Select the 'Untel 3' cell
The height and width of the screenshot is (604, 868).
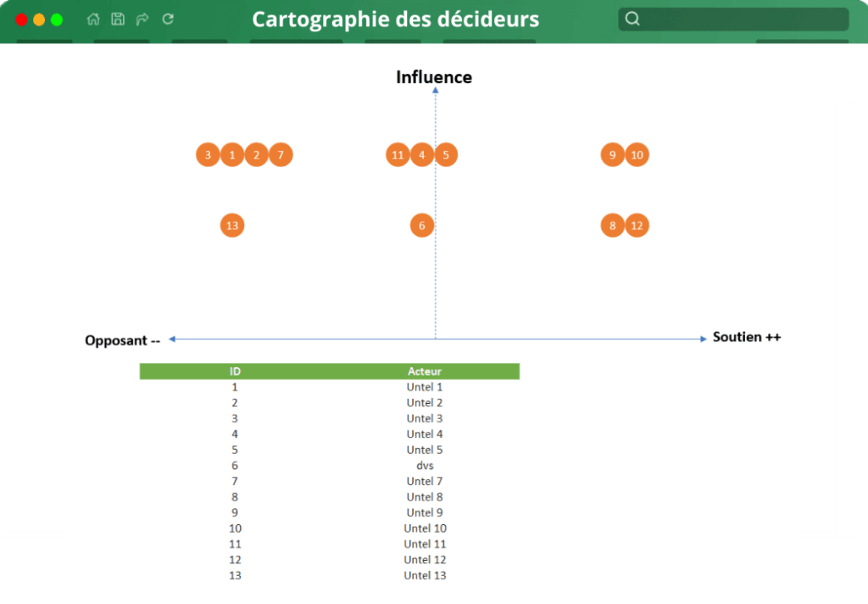point(425,418)
